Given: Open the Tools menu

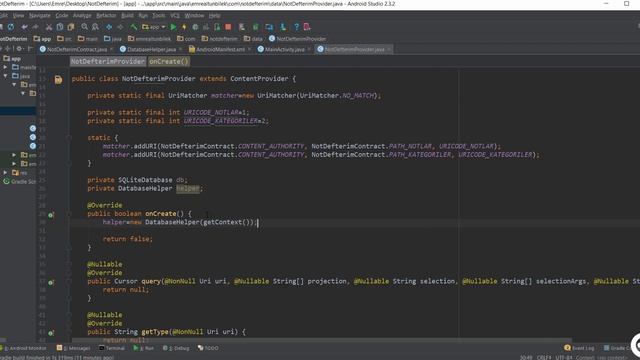Looking at the screenshot, I should (158, 16).
